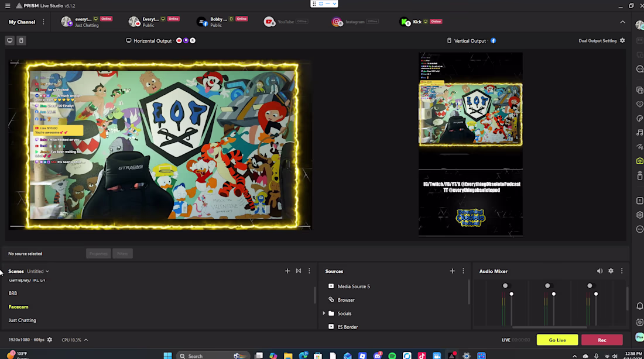Select the Bobby Facebook channel
644x359 pixels.
(222, 22)
